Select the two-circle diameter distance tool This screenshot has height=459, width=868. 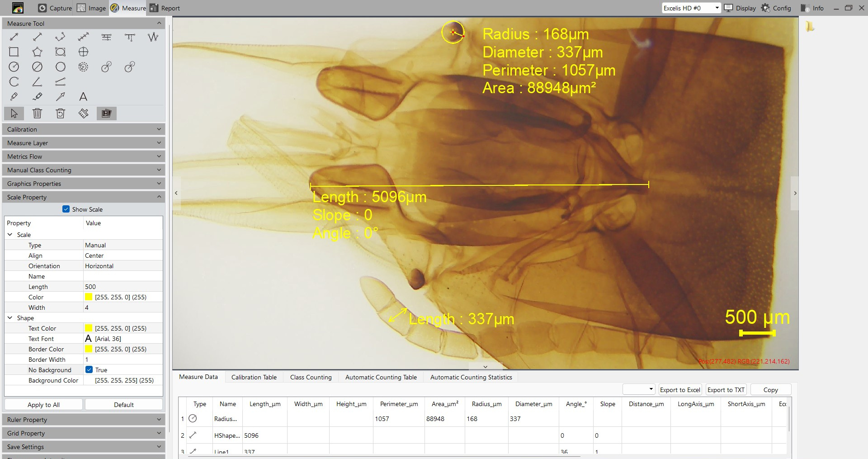point(130,67)
